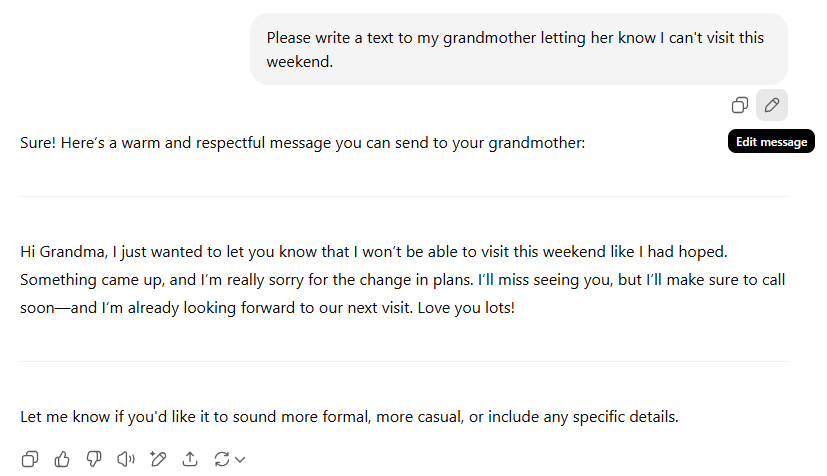This screenshot has width=827, height=476.
Task: Click the divider above the drafted message
Action: coord(404,197)
